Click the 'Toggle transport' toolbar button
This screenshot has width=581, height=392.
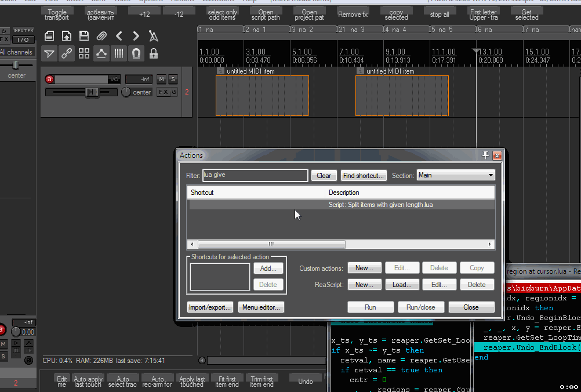click(57, 14)
